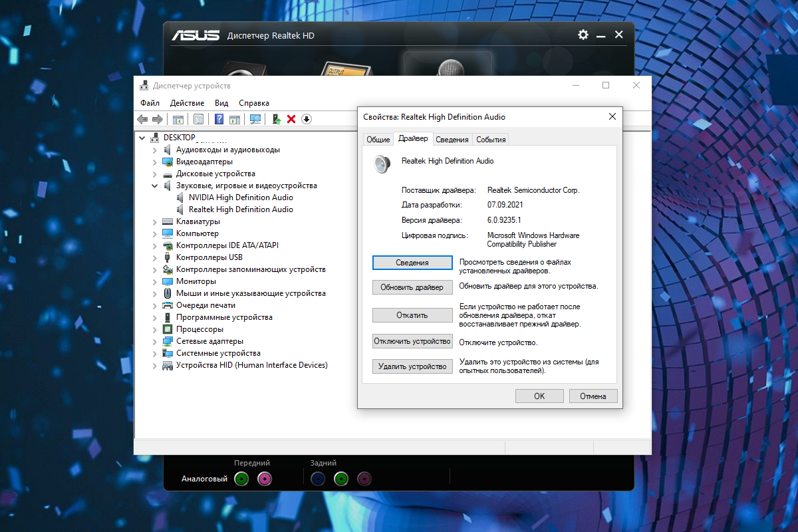Open the Properties toolbar icon in Device Manager

[198, 119]
